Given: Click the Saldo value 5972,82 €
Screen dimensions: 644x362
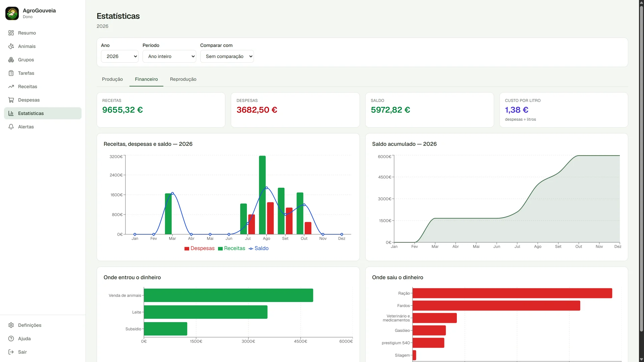Looking at the screenshot, I should pos(390,110).
